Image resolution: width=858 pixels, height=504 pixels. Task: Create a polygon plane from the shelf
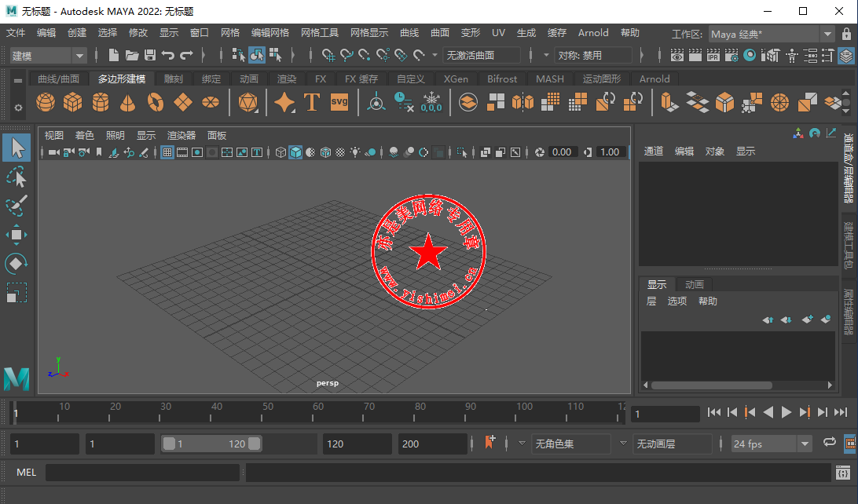click(x=183, y=102)
